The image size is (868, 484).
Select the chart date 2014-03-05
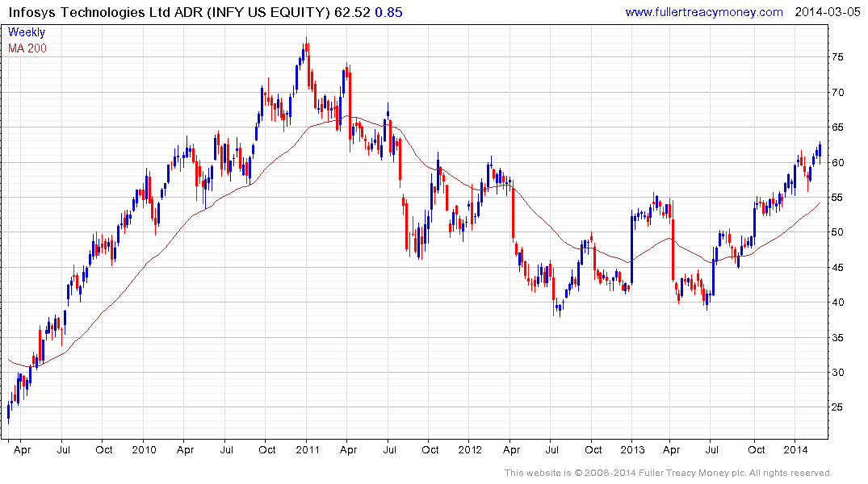tap(828, 12)
